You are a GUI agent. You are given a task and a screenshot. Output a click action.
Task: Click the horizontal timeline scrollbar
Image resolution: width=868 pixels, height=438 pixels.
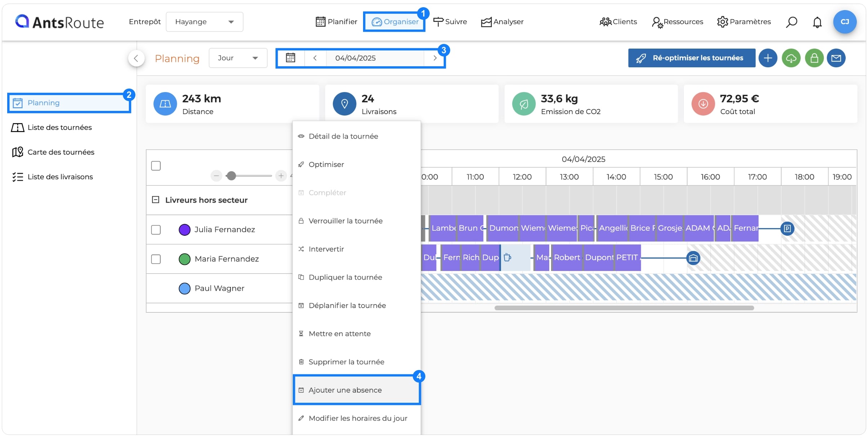pyautogui.click(x=624, y=308)
